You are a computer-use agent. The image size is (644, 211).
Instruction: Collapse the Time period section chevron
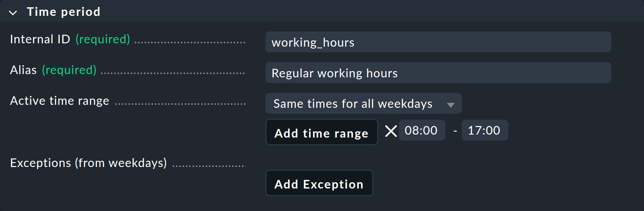point(13,13)
